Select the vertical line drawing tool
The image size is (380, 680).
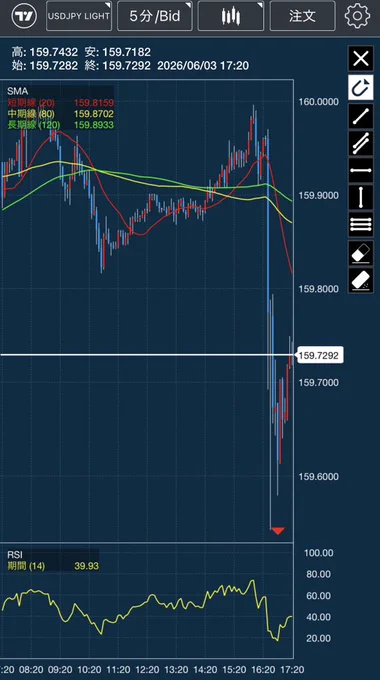(x=360, y=197)
